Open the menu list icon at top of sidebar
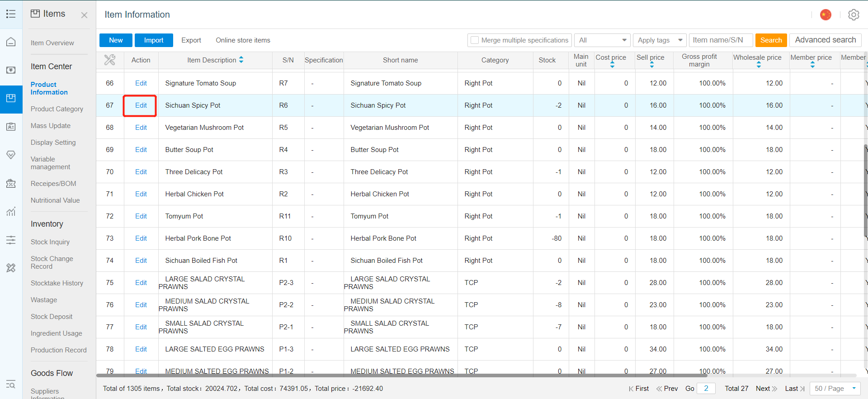Viewport: 868px width, 399px height. click(11, 14)
